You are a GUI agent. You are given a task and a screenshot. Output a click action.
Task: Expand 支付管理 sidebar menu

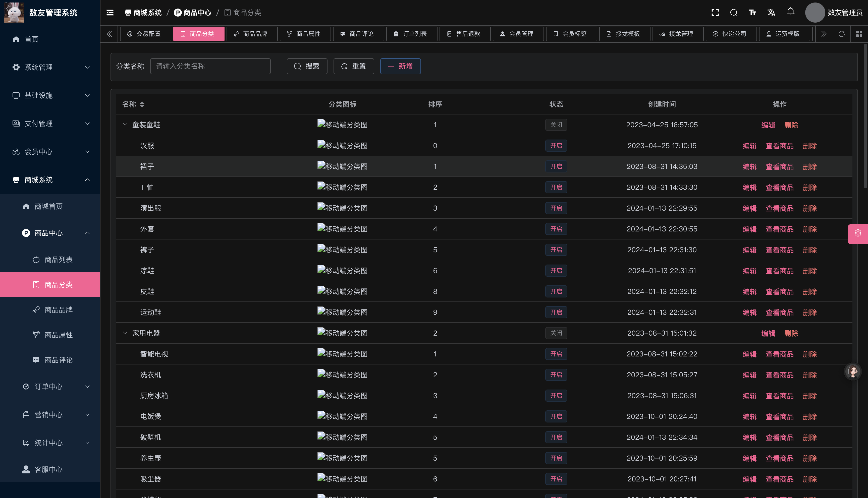(x=50, y=123)
